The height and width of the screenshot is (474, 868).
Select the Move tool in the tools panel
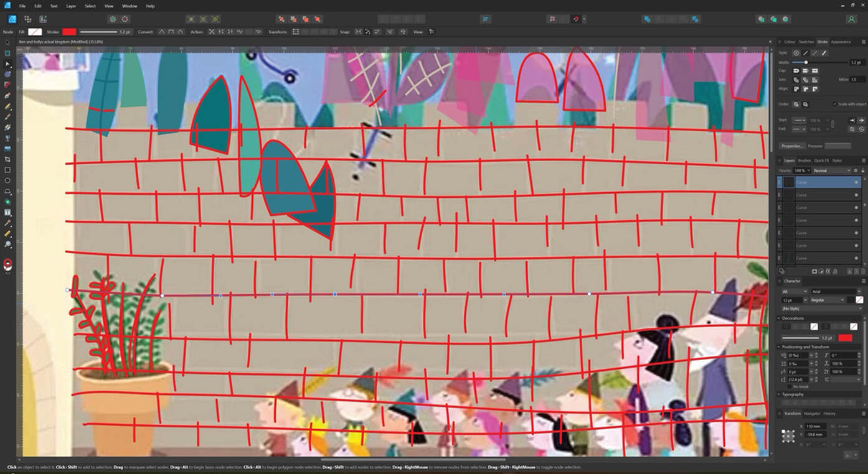click(x=7, y=42)
